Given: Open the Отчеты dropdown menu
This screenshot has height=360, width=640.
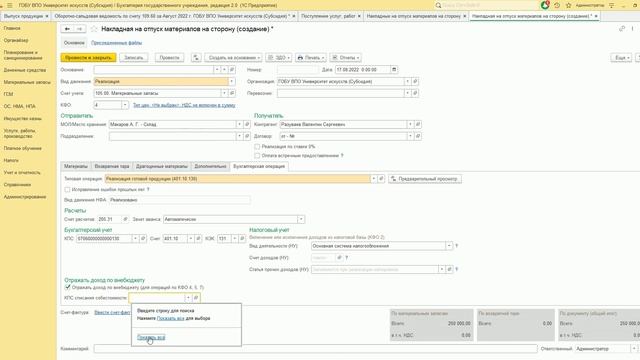Looking at the screenshot, I should [345, 58].
